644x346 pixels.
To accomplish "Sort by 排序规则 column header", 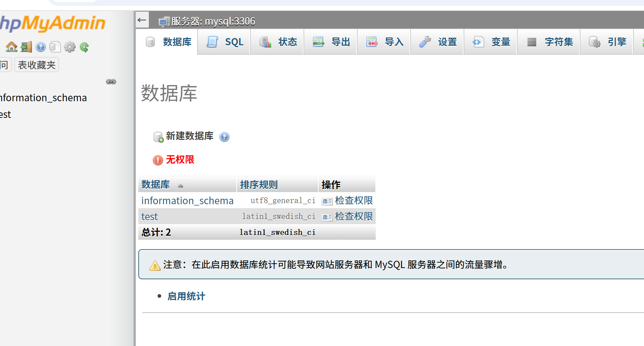I will (x=259, y=185).
